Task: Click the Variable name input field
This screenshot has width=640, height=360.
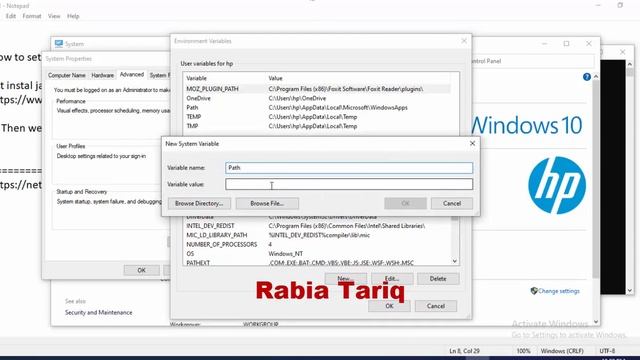Action: pyautogui.click(x=349, y=168)
